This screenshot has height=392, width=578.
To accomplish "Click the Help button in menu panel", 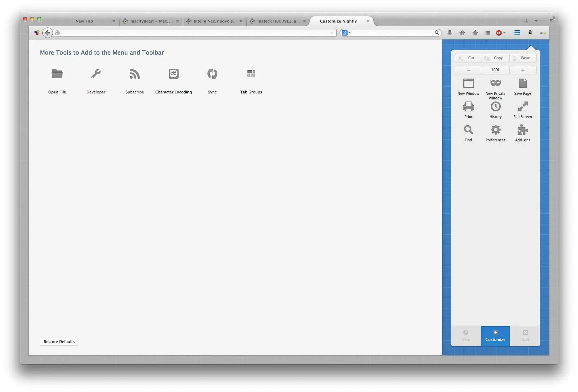I will coord(466,336).
